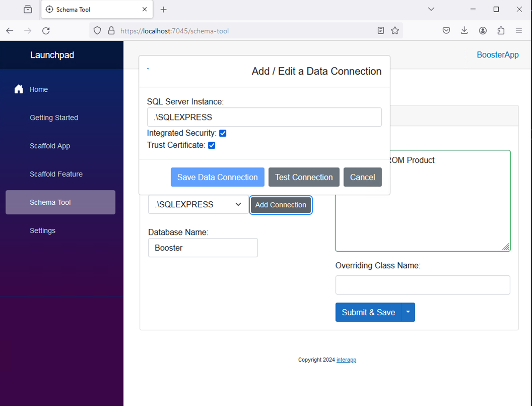The height and width of the screenshot is (406, 532).
Task: Click the Firefox View icon at top left
Action: (28, 10)
